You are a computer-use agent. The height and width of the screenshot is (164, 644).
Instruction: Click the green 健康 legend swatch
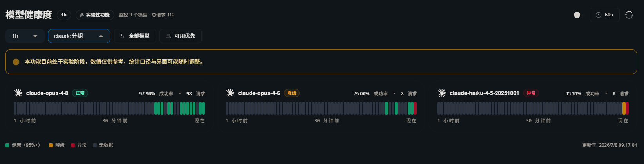[7, 145]
